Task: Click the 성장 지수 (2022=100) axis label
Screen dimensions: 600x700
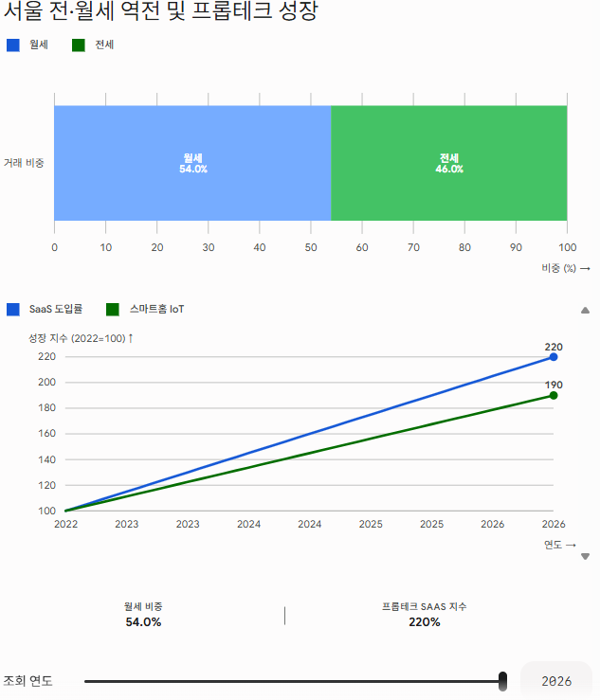Action: pyautogui.click(x=81, y=338)
